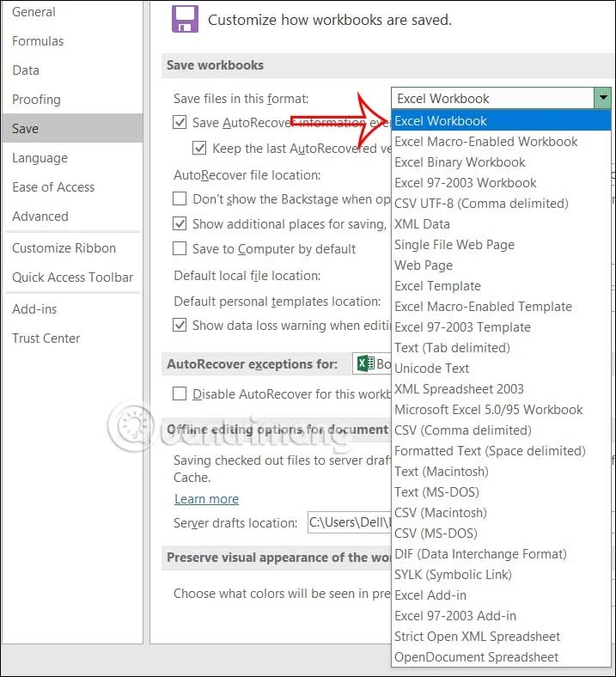Choose Excel Macro-Enabled Workbook format
Viewport: 616px width, 677px height.
click(x=501, y=142)
